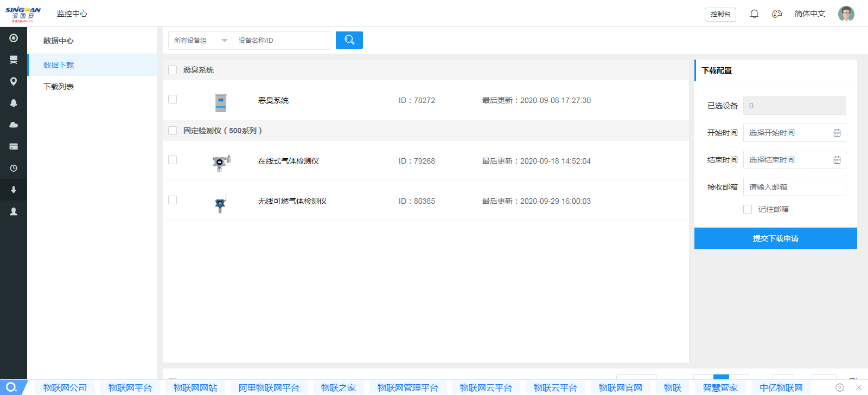The image size is (868, 395).
Task: Enable the 记住邮箱 checkbox
Action: pos(748,209)
